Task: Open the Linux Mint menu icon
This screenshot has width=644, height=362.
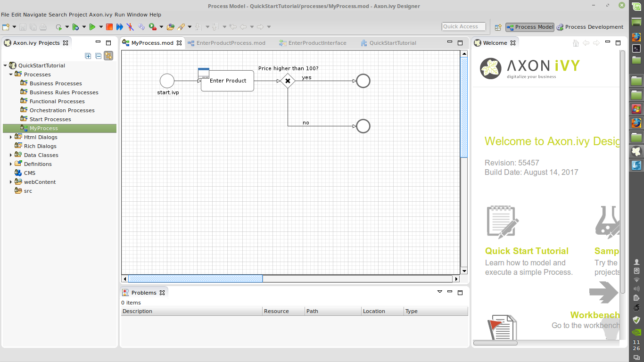Action: 636,7
